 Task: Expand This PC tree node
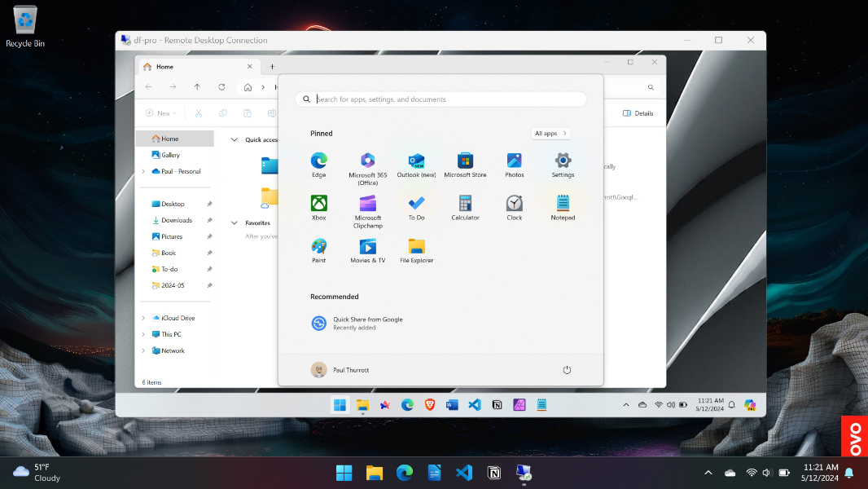point(144,334)
